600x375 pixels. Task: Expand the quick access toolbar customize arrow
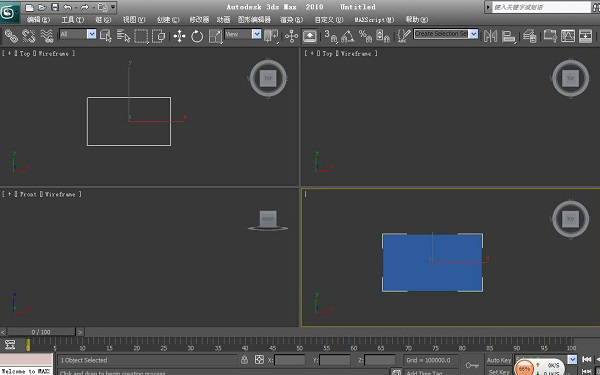[113, 7]
